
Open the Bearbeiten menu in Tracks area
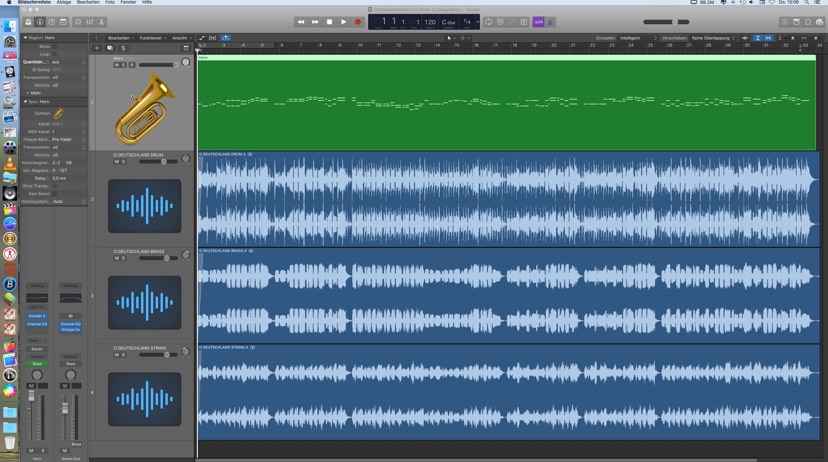tap(120, 38)
